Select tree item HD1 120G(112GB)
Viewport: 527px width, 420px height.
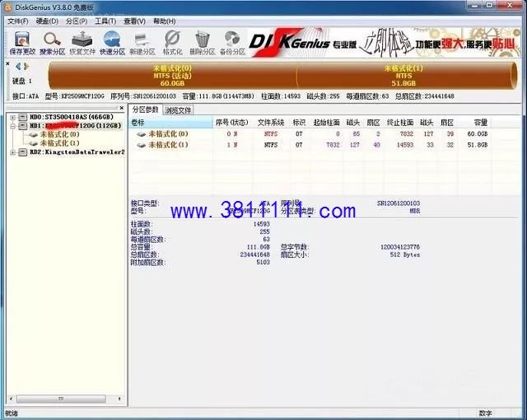click(x=75, y=126)
